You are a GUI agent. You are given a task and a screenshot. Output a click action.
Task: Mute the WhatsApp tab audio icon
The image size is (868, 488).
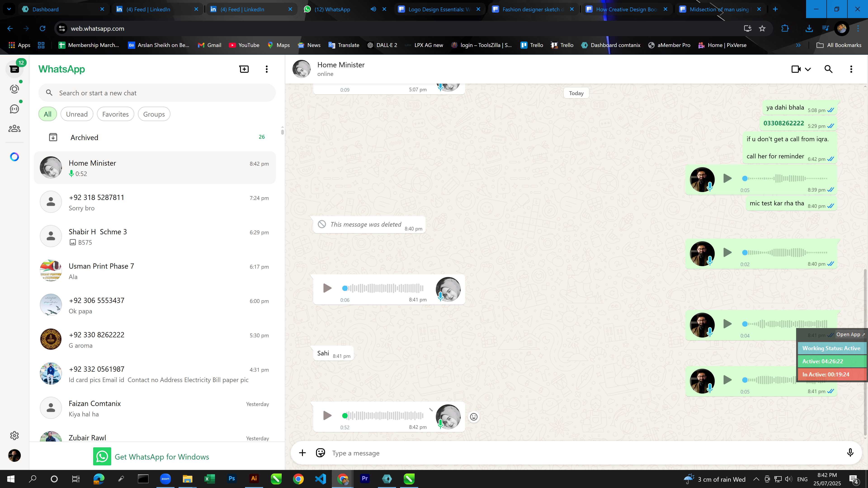point(373,9)
